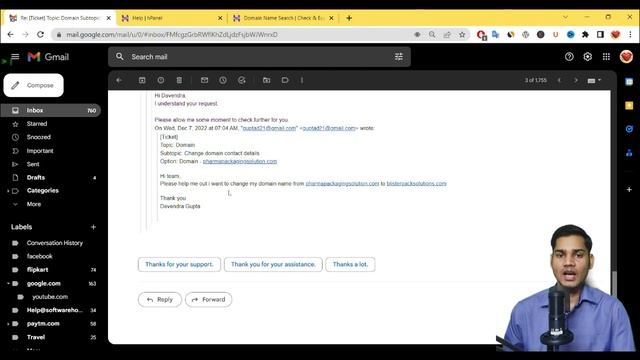Viewport: 640px width, 360px height.
Task: Snooze this conversation
Action: coord(223,80)
